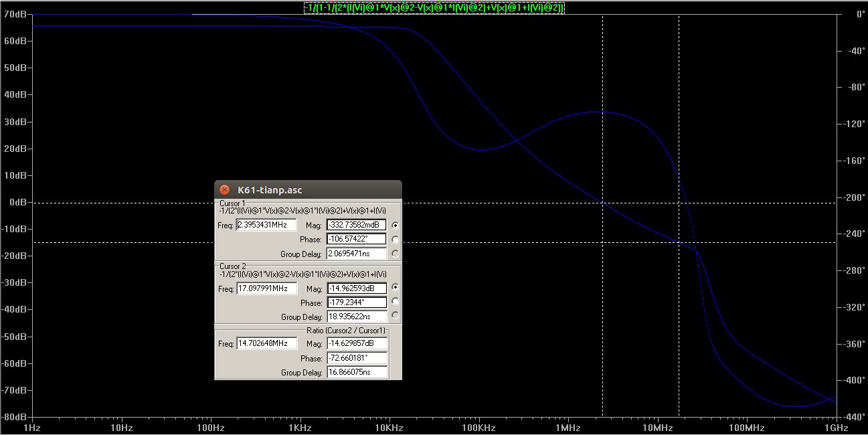
Task: Click the 10MHz label on frequency axis
Action: 657,428
